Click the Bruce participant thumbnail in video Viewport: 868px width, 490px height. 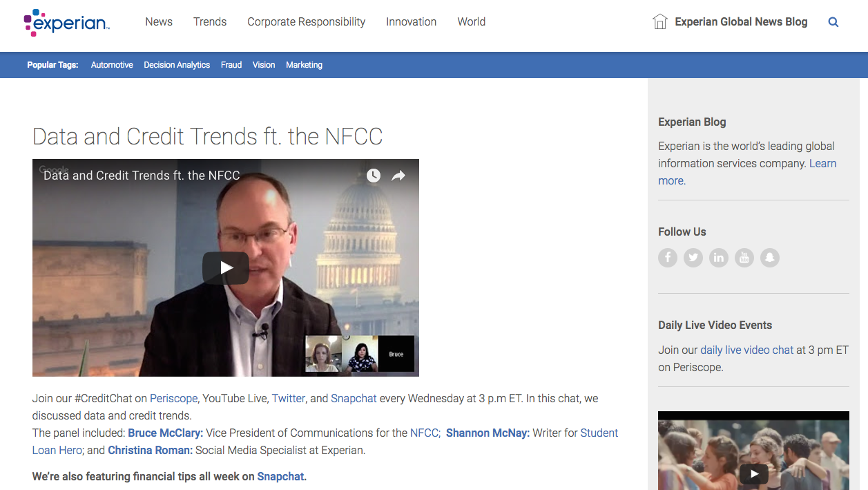(x=396, y=354)
